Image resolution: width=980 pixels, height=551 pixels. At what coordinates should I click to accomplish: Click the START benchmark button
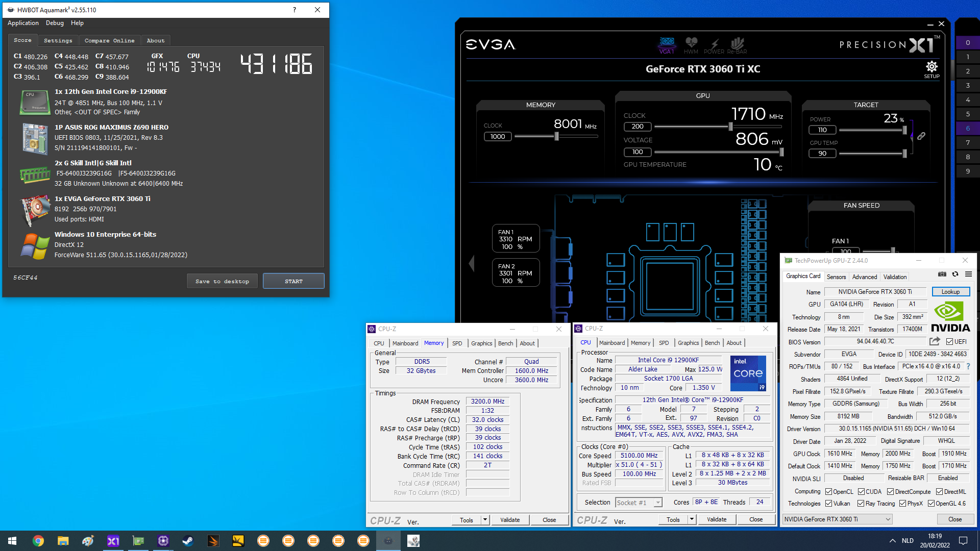click(293, 281)
